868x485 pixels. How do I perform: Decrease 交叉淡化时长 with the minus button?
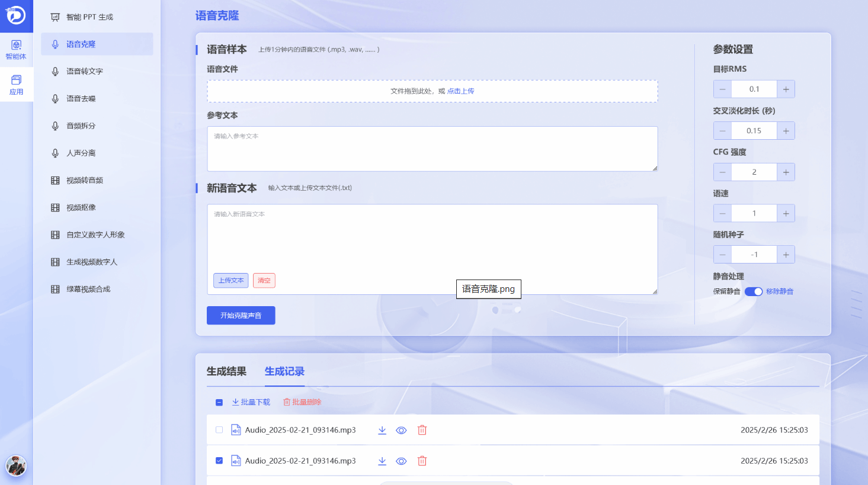tap(722, 131)
